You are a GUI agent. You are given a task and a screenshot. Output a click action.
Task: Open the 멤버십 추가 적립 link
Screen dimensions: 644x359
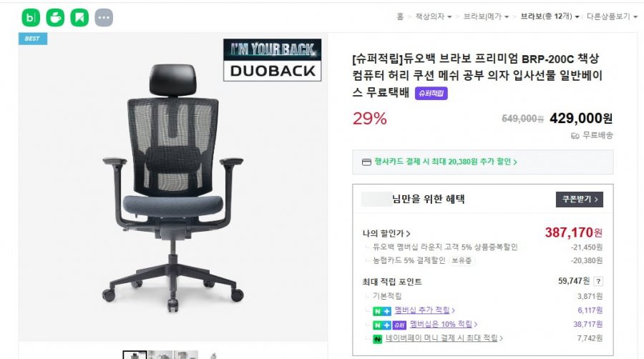tap(424, 310)
